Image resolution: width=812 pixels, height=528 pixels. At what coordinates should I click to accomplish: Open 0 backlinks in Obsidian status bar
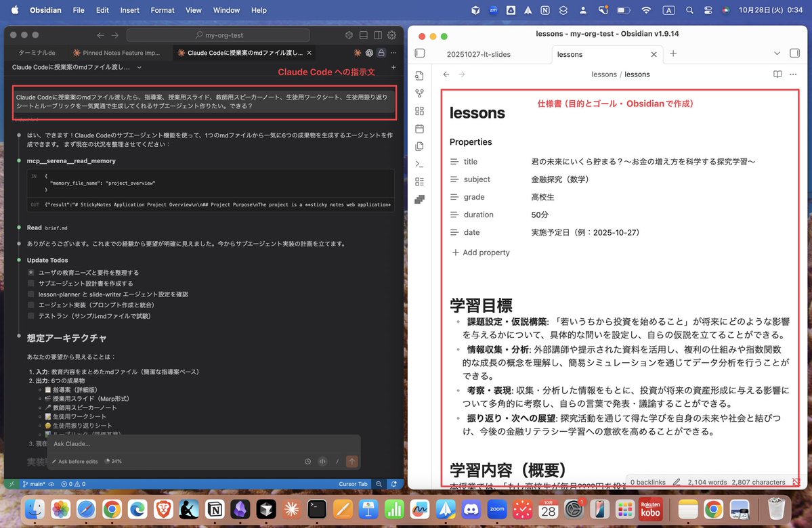(x=648, y=482)
